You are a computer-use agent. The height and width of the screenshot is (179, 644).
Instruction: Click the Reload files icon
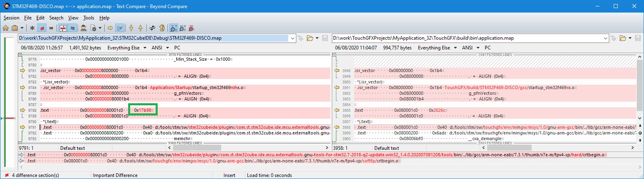pos(162,28)
